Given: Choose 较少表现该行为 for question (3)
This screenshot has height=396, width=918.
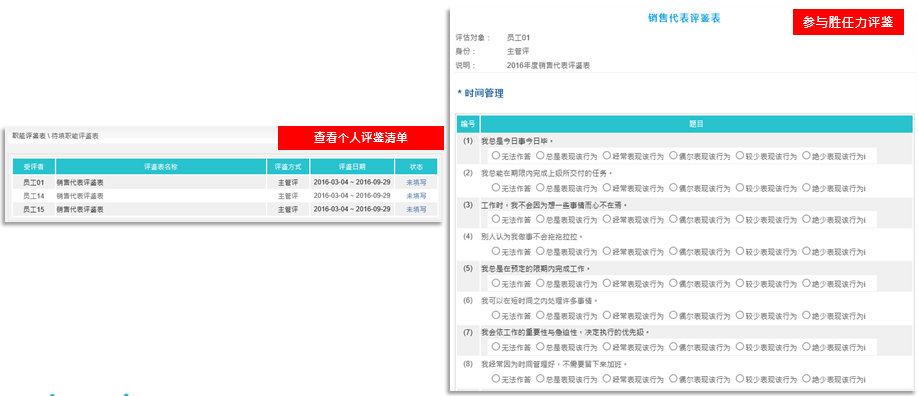Looking at the screenshot, I should point(740,219).
